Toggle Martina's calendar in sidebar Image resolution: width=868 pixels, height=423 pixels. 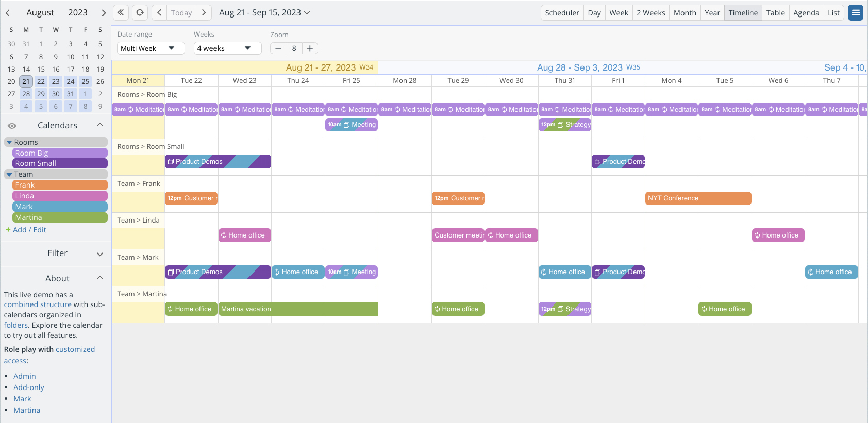(x=60, y=217)
